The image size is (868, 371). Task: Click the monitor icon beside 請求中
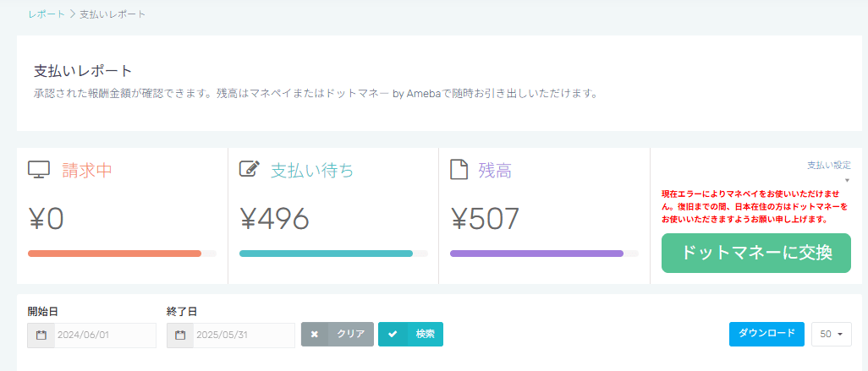coord(39,170)
